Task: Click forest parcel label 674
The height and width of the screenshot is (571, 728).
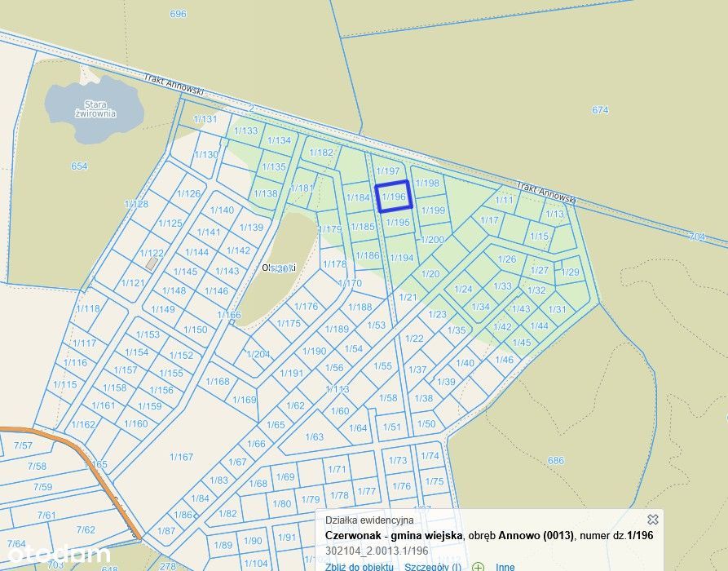Action: [600, 110]
